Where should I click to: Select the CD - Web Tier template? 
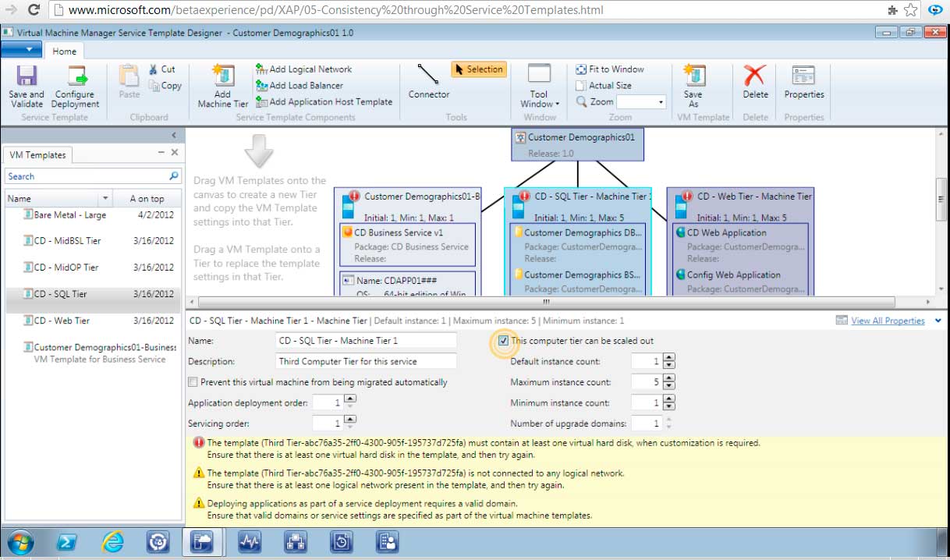click(x=93, y=321)
